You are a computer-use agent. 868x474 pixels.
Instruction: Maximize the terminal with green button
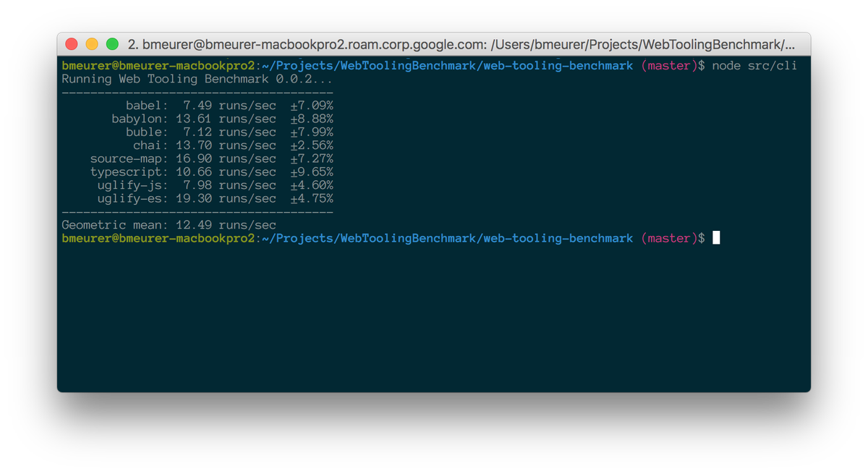tap(112, 44)
